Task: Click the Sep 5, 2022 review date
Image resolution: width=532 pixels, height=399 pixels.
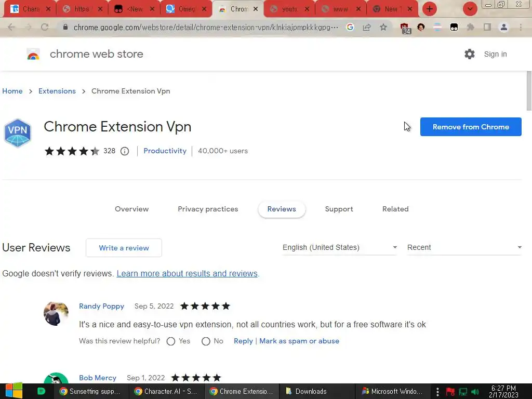Action: point(154,307)
